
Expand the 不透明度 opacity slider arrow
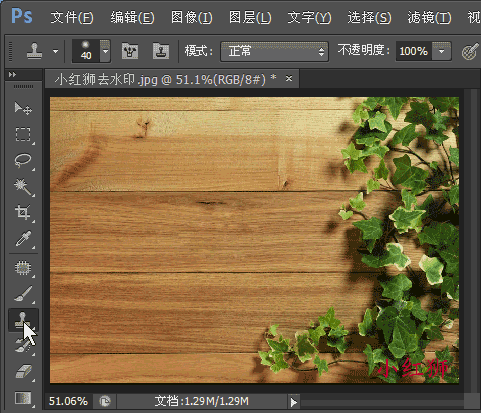(x=442, y=51)
